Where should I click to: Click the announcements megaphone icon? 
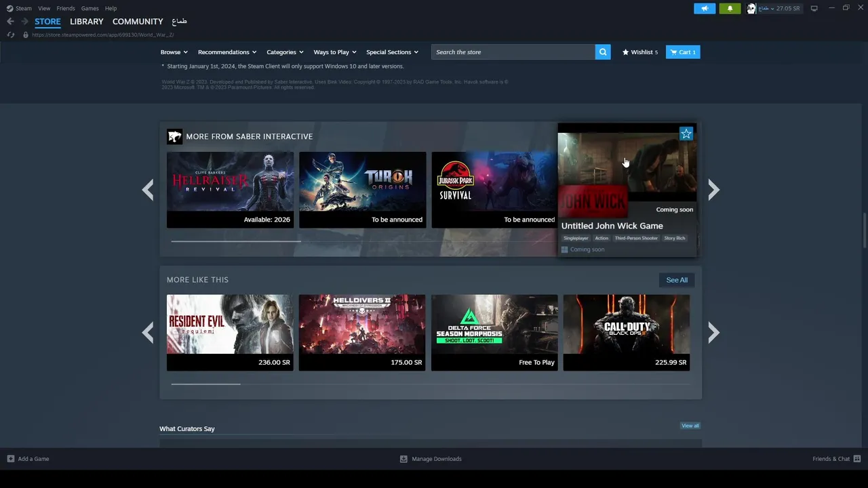(x=705, y=8)
